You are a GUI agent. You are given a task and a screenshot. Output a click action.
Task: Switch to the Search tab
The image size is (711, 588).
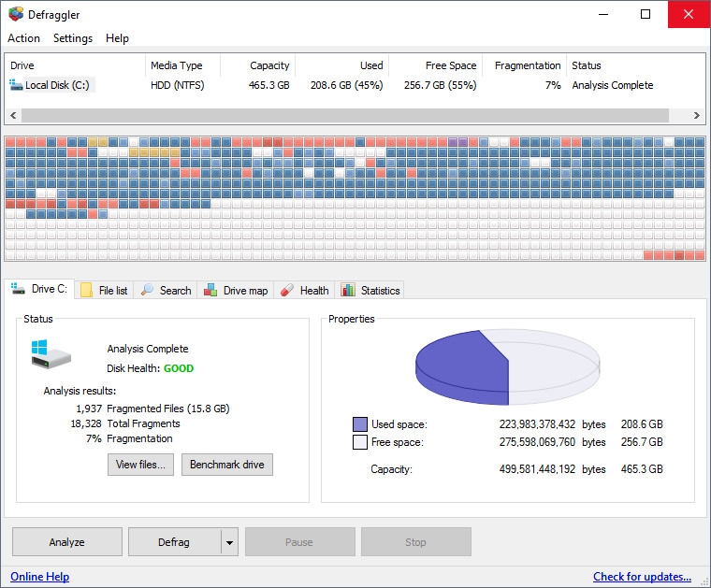[166, 290]
